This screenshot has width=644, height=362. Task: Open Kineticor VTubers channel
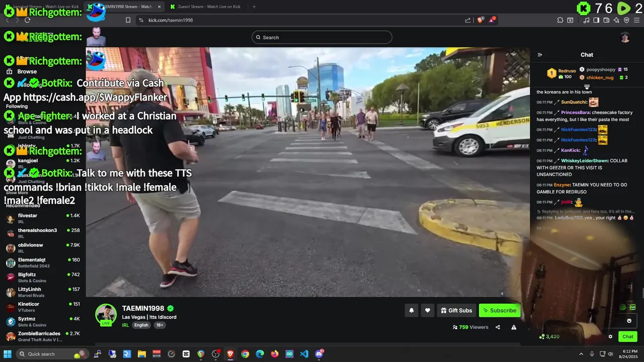click(x=43, y=307)
